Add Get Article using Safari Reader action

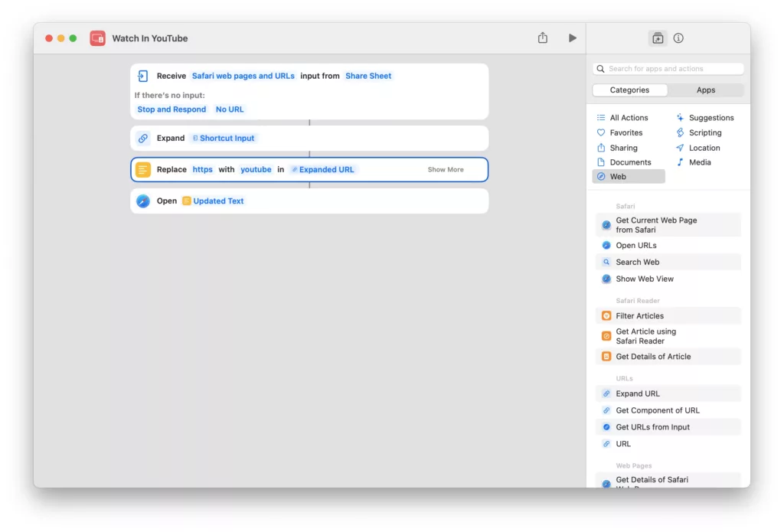click(668, 336)
